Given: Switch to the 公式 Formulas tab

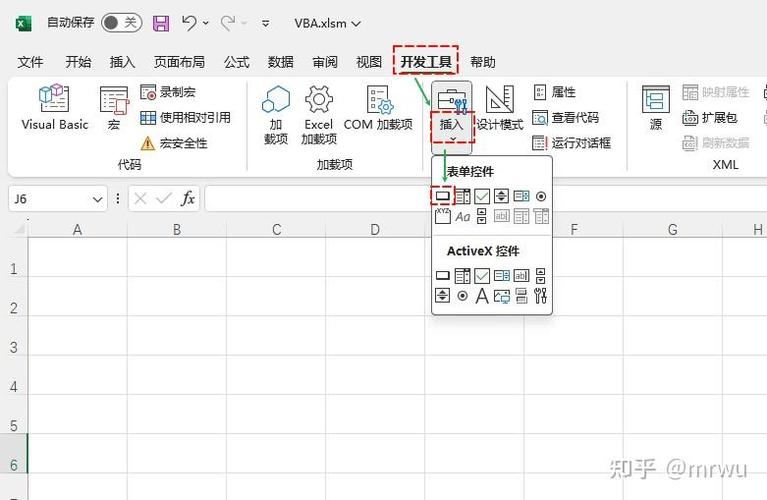Looking at the screenshot, I should pos(237,62).
